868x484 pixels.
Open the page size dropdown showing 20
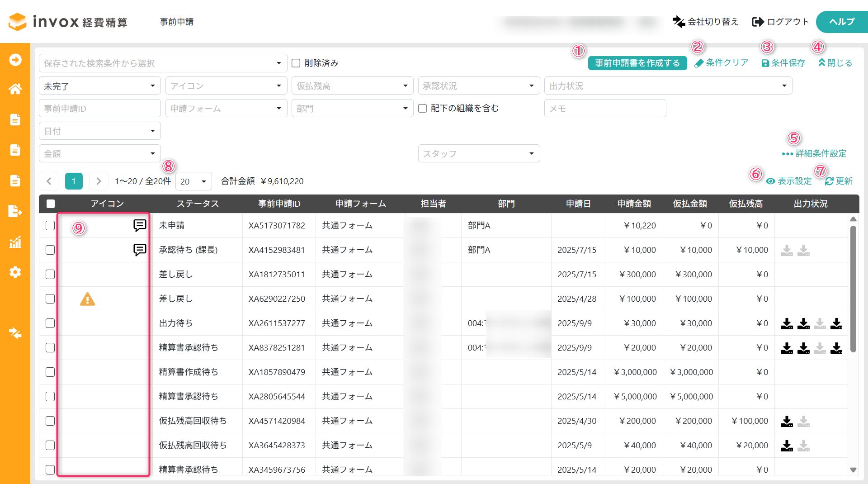(x=193, y=181)
